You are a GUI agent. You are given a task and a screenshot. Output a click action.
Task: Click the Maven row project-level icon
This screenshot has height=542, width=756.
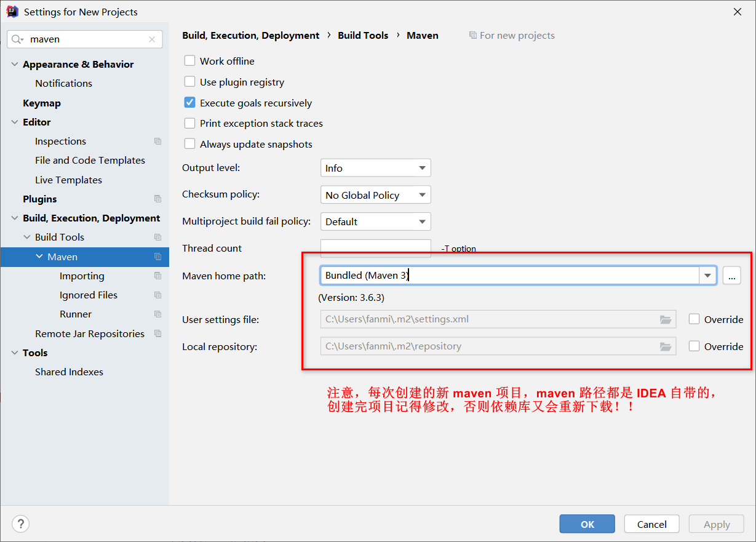point(158,257)
